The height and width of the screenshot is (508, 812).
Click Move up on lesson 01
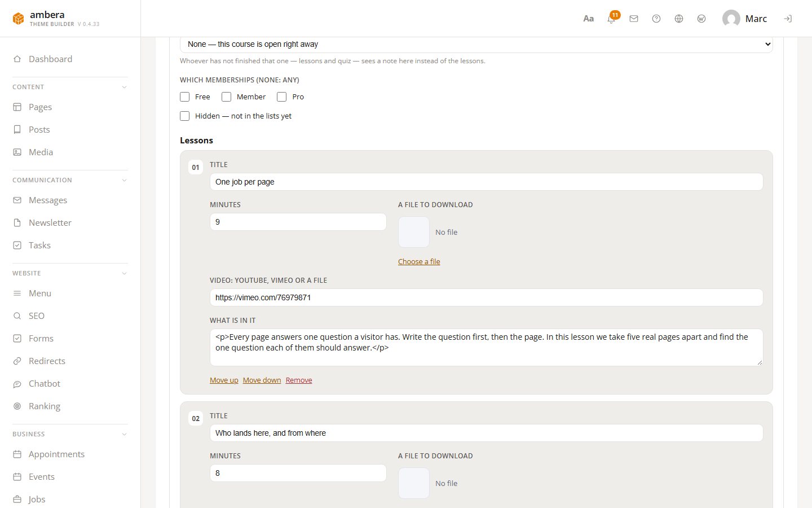(224, 380)
